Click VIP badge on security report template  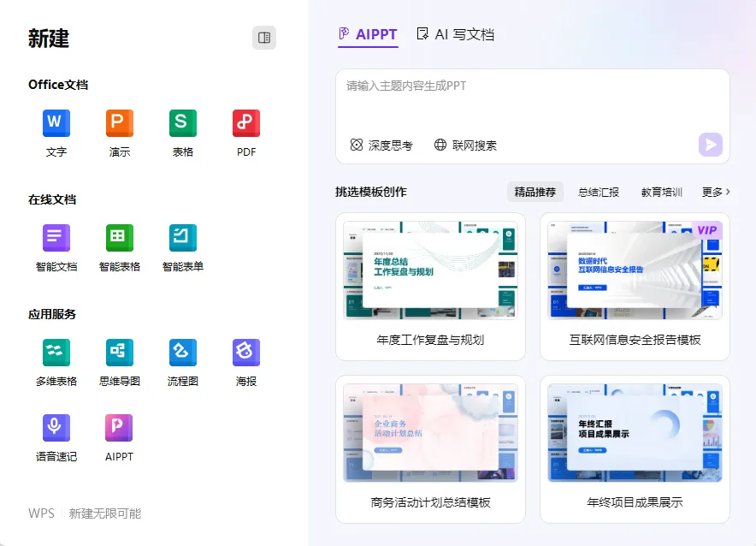(x=706, y=230)
